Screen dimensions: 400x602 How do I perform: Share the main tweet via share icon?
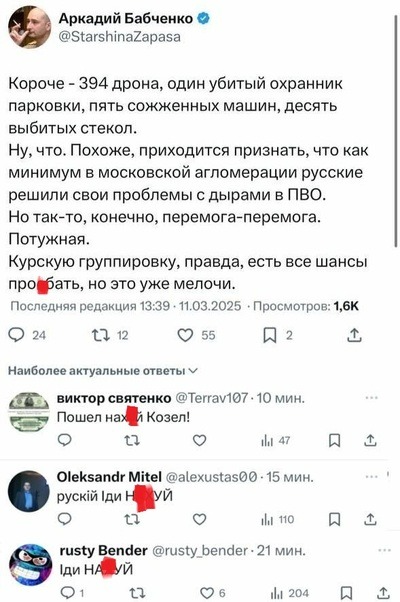pos(354,335)
